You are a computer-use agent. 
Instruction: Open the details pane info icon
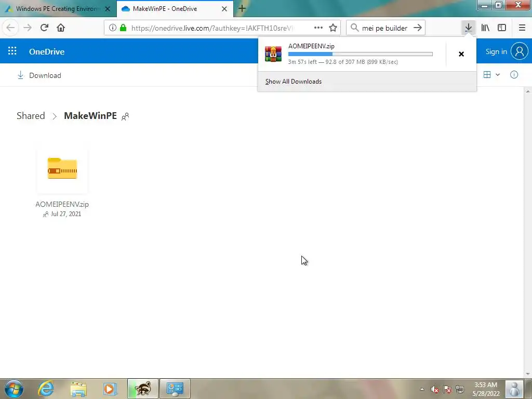(x=514, y=75)
